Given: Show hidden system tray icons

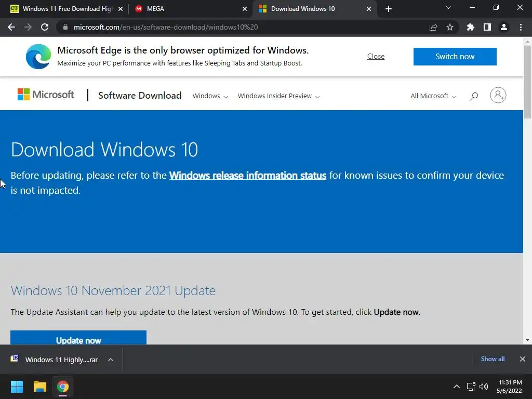Looking at the screenshot, I should click(x=457, y=387).
